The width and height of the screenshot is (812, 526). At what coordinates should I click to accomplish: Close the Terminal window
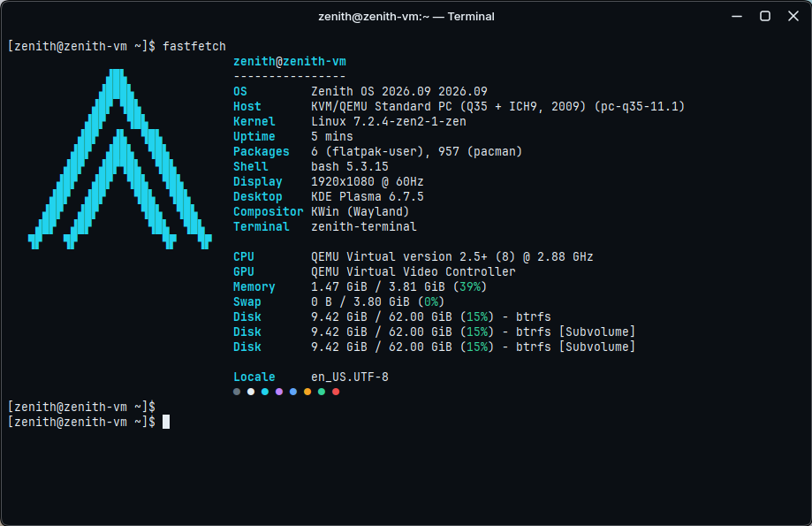point(793,17)
